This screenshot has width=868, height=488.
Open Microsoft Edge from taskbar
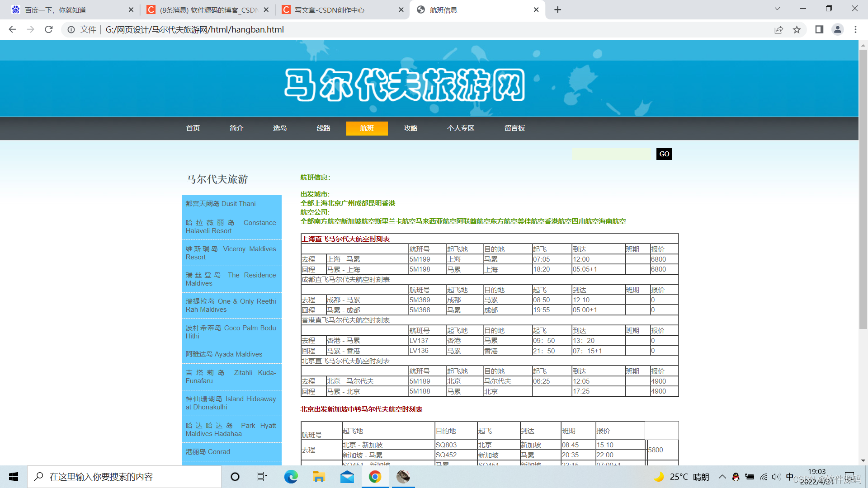(x=291, y=477)
